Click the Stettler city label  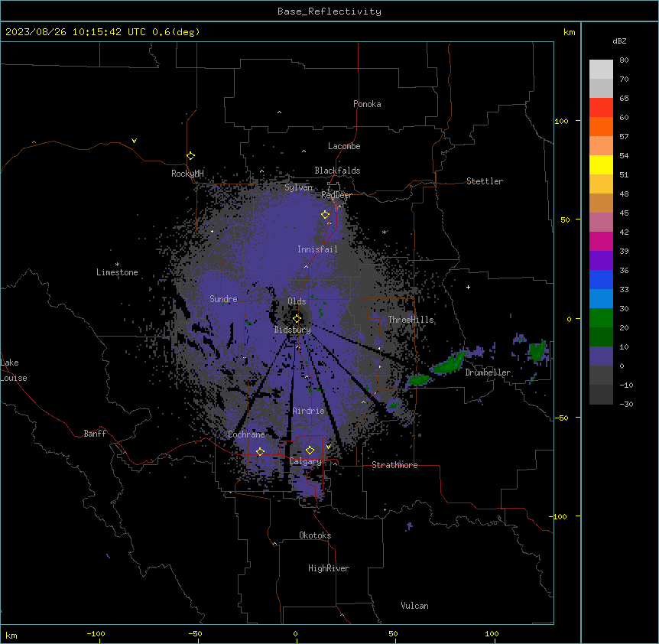[x=484, y=181]
